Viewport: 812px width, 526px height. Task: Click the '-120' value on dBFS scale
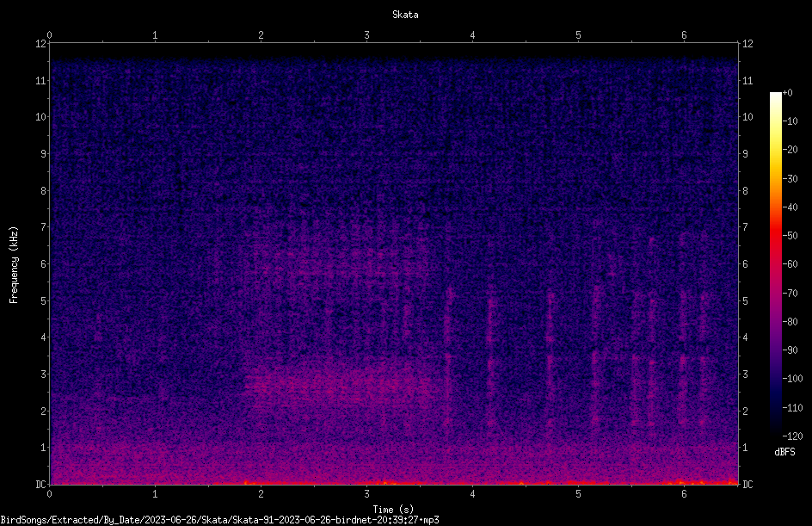point(793,436)
